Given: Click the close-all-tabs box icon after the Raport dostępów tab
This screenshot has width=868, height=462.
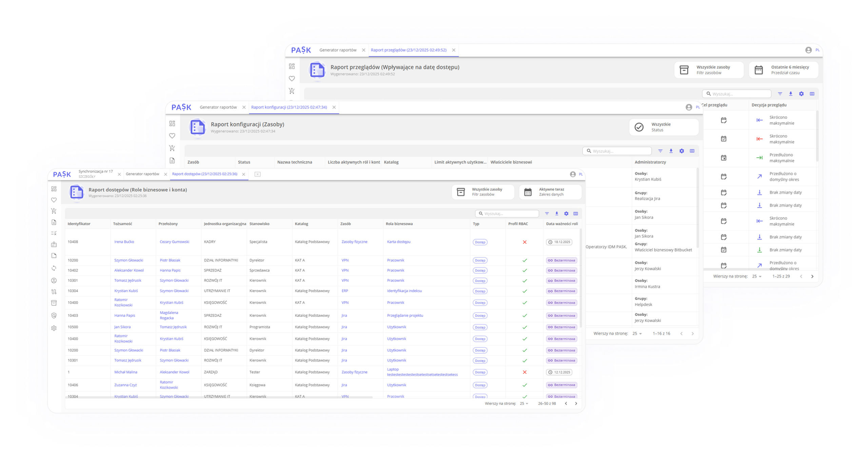Looking at the screenshot, I should point(257,174).
